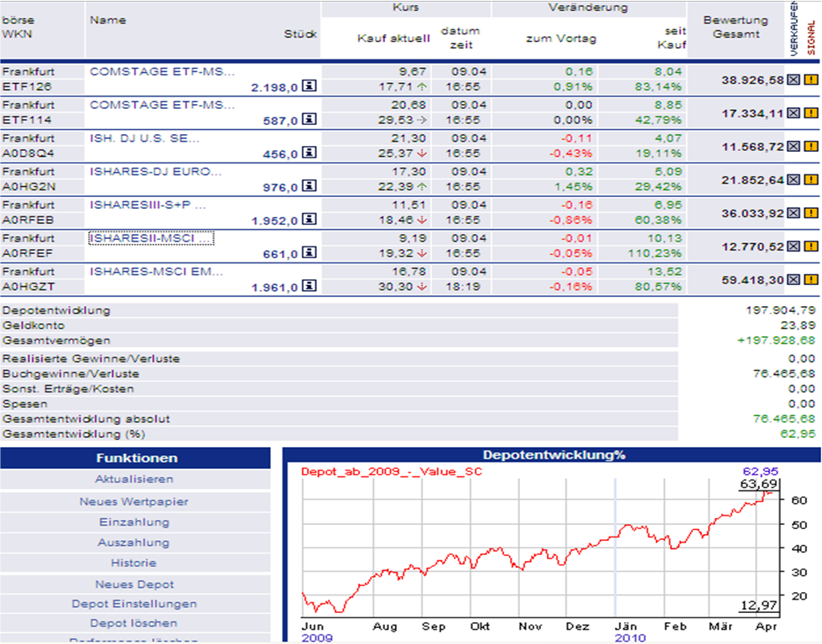Open signal alert icon for 21.852,64 row
822x644 pixels.
(x=811, y=179)
